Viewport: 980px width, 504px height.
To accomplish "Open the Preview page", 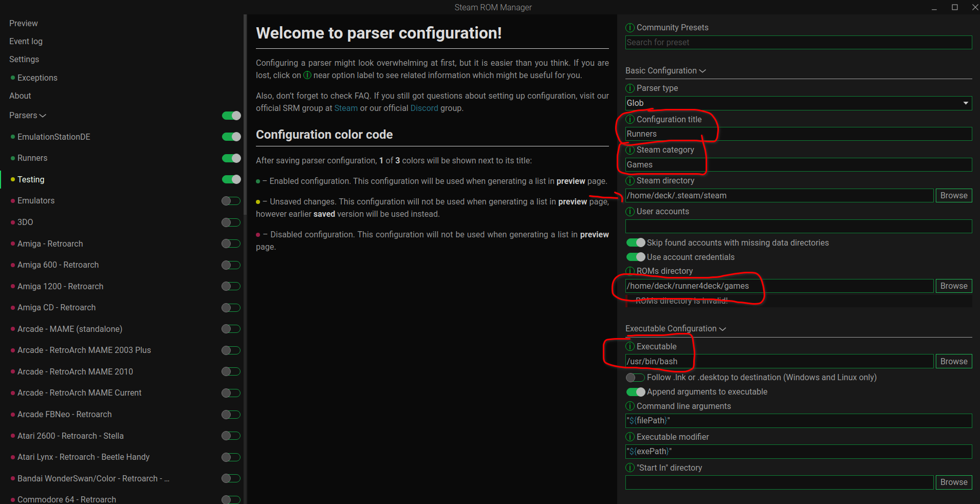I will pos(24,24).
